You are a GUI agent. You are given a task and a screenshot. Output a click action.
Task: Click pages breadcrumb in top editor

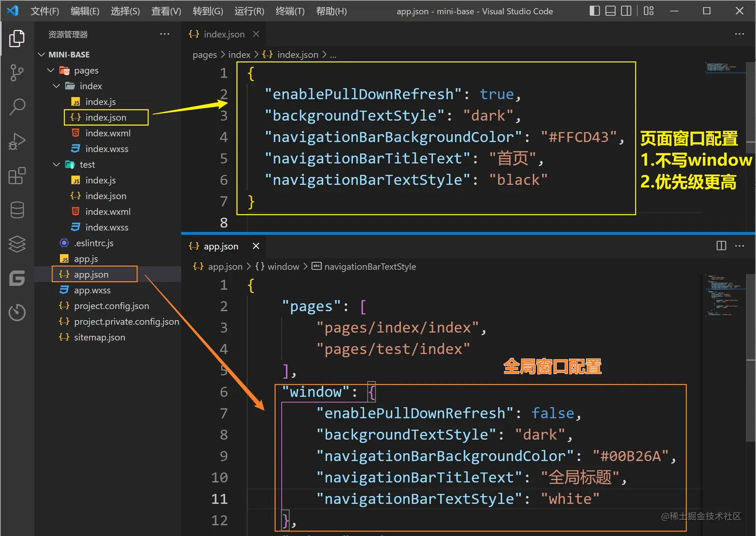click(x=204, y=55)
